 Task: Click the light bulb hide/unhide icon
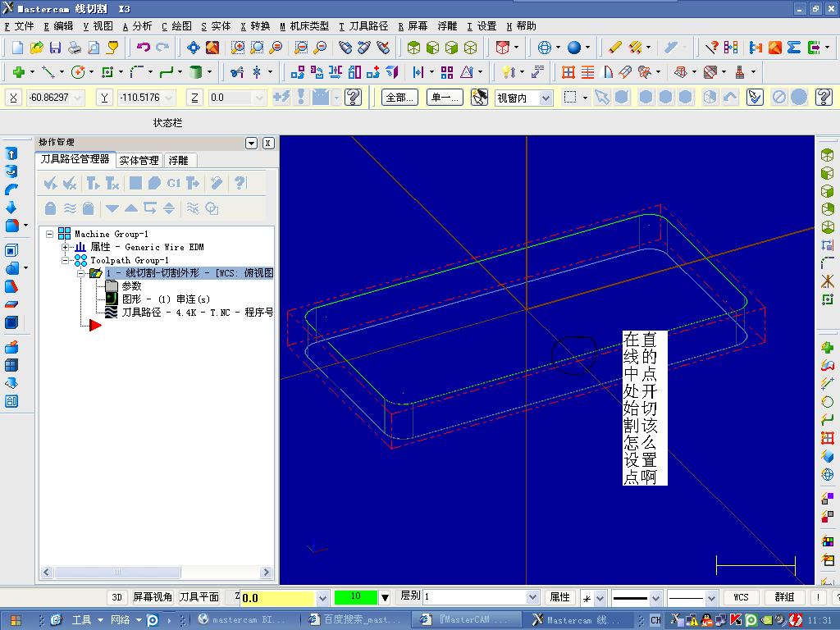coord(509,72)
